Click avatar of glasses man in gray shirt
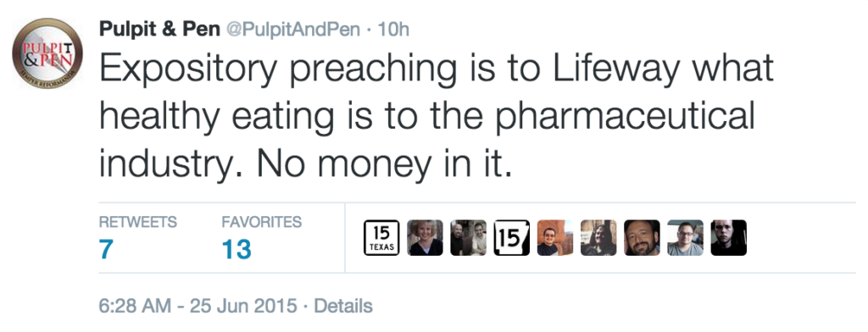 [685, 238]
